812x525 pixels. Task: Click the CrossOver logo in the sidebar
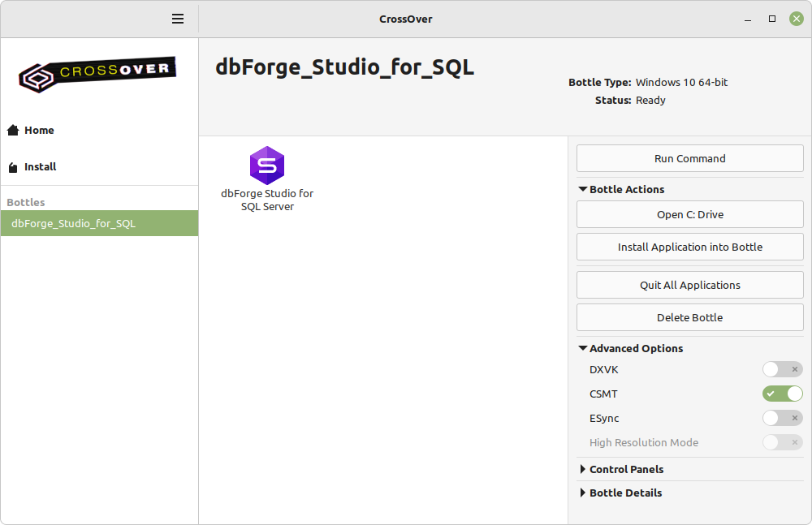point(98,75)
